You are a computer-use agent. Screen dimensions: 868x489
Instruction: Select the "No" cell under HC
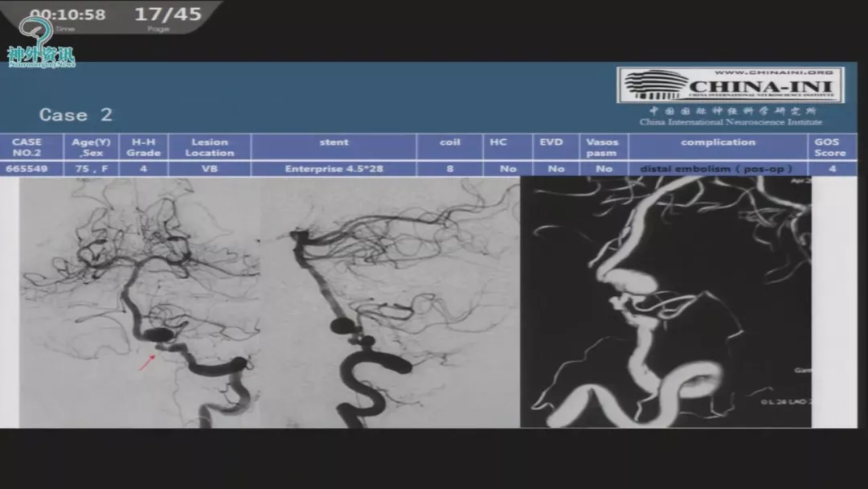508,169
